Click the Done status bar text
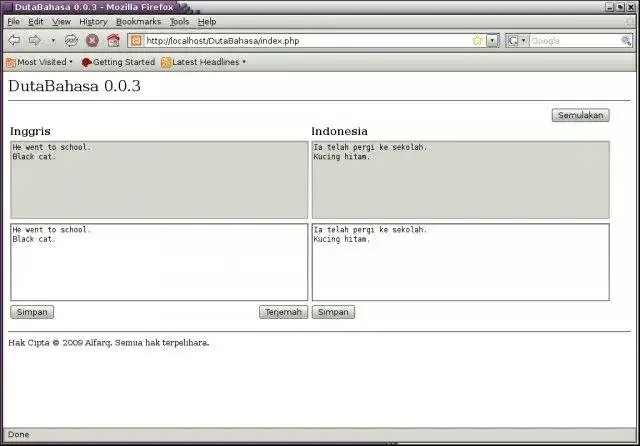The image size is (640, 446). point(18,435)
